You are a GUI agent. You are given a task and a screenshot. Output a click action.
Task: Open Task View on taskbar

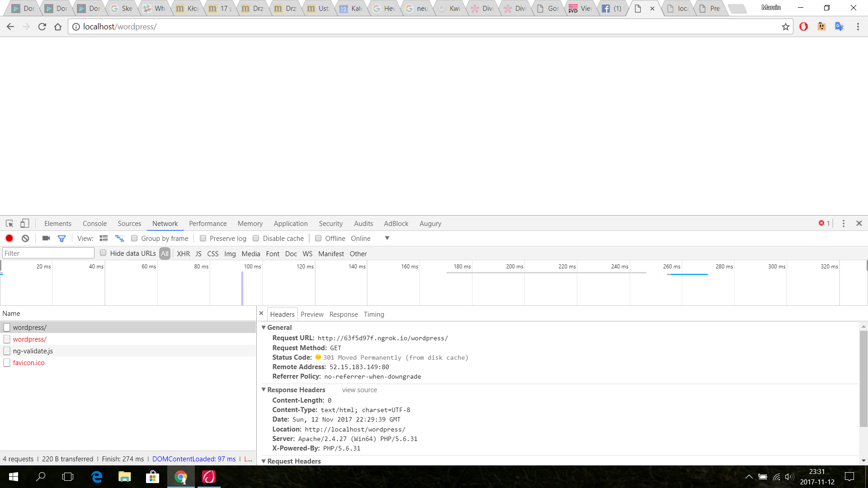[68, 477]
